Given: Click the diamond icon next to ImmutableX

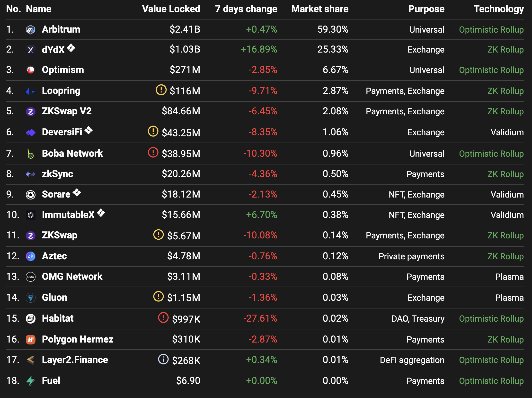Looking at the screenshot, I should [101, 213].
